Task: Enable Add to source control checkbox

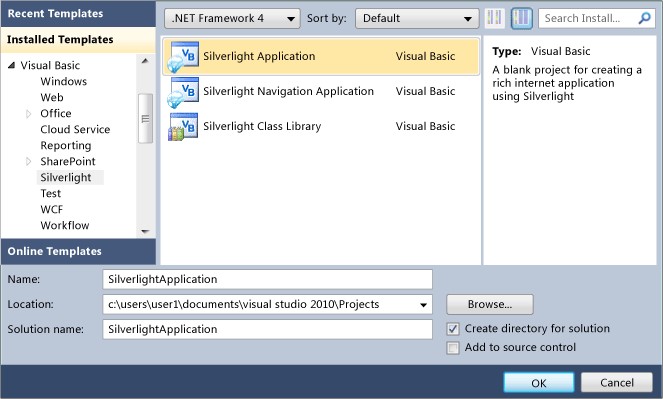Action: (453, 348)
